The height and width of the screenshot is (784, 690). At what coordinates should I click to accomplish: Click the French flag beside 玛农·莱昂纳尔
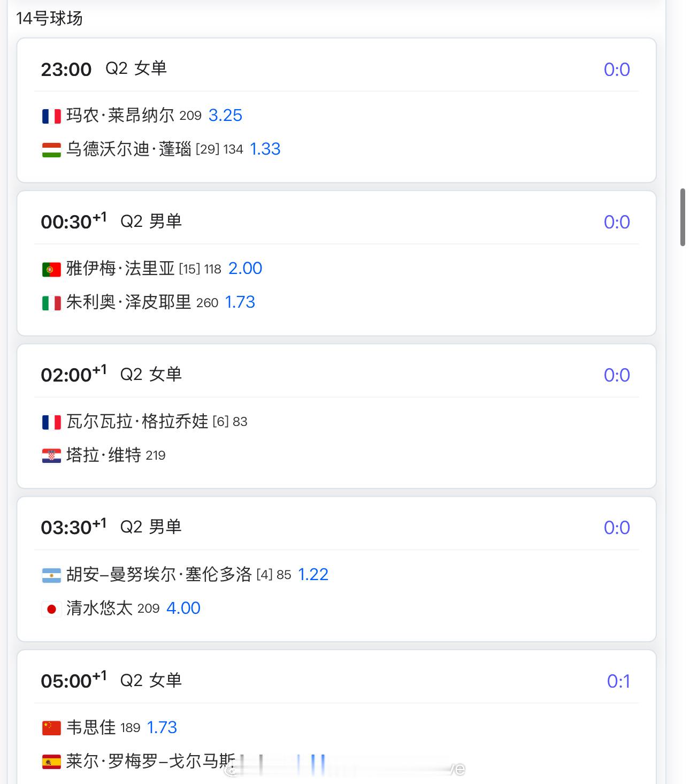coord(51,116)
